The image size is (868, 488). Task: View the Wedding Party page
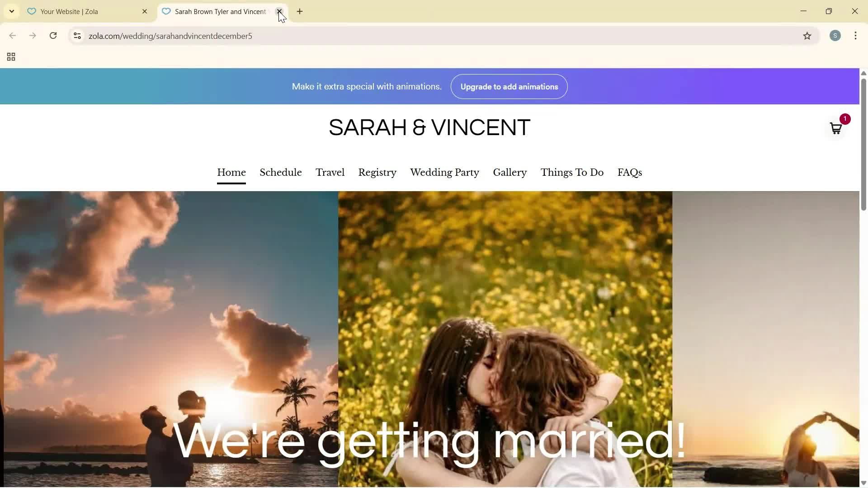444,172
